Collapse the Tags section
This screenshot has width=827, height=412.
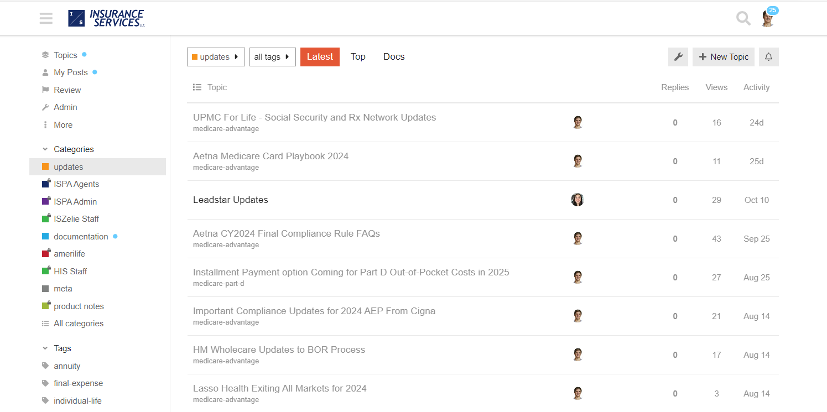click(x=57, y=348)
